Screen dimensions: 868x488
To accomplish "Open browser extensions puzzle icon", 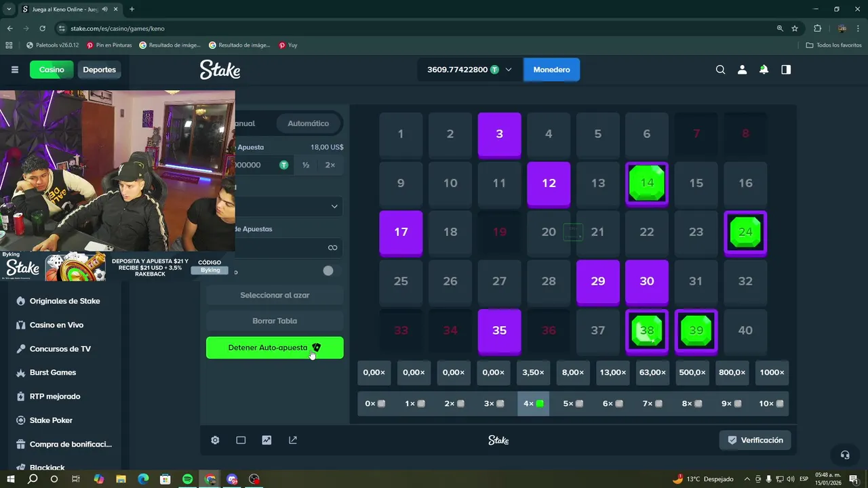I will [x=817, y=28].
